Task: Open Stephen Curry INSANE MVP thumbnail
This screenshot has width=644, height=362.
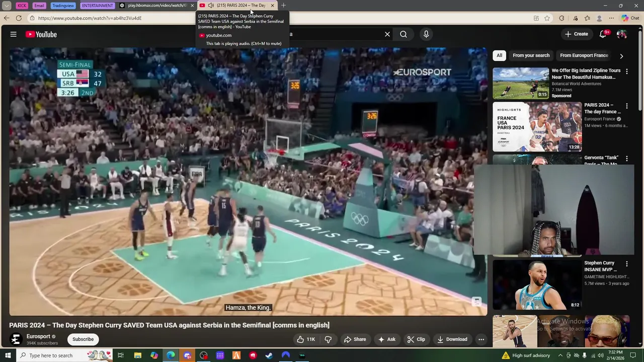Action: 537,285
